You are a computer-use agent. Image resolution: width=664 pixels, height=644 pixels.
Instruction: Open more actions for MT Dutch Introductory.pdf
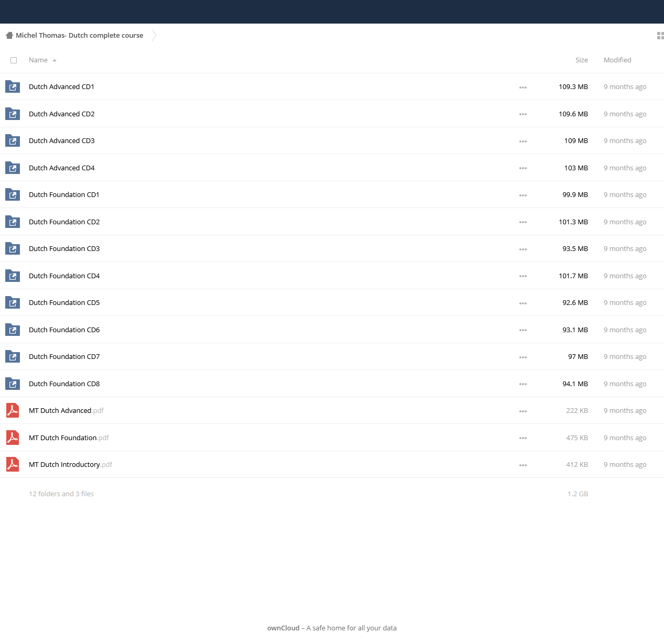click(x=523, y=465)
